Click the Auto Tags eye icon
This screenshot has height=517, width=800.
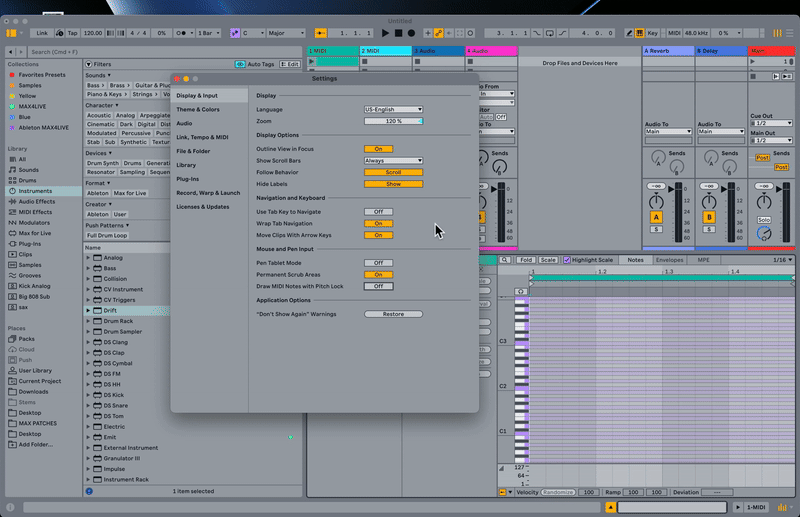[240, 64]
